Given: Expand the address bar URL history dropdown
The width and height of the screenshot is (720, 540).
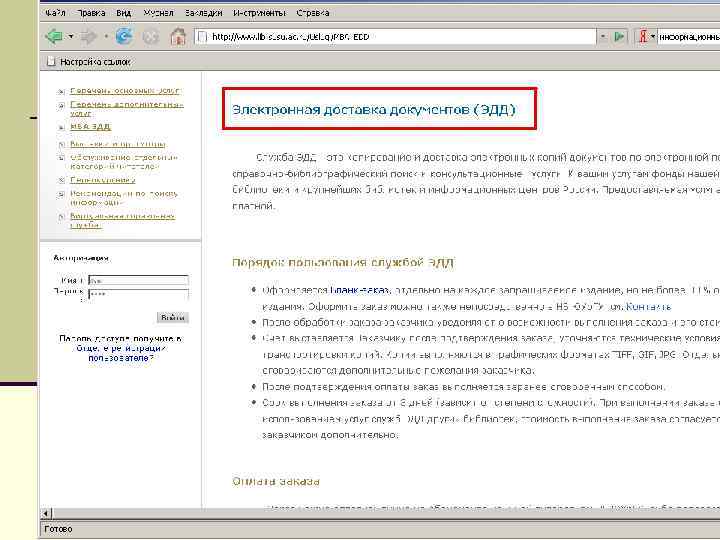Looking at the screenshot, I should [603, 37].
